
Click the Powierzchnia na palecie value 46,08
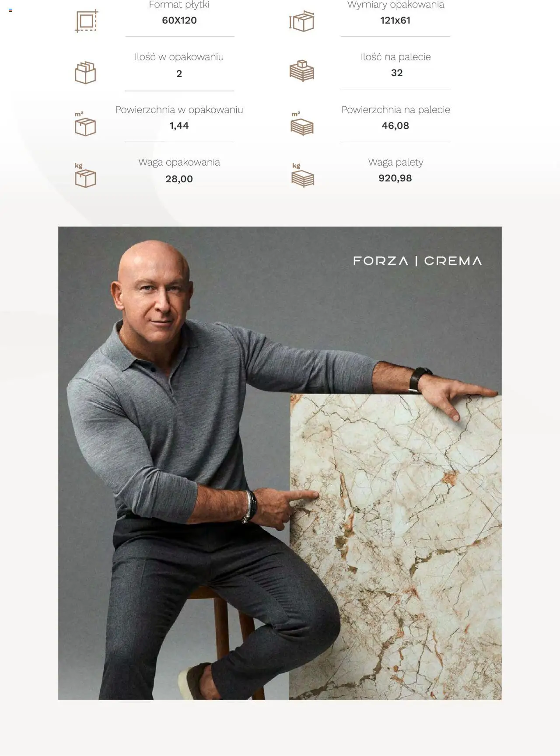395,125
